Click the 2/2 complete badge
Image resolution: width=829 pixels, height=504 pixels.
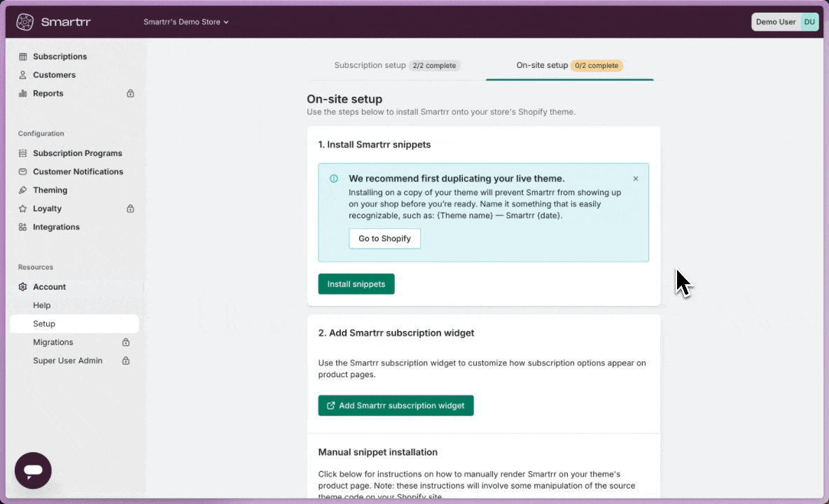434,66
